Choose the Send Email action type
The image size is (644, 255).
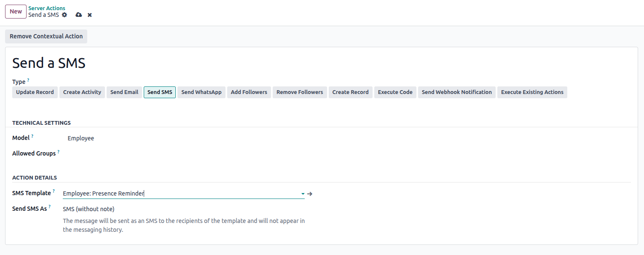coord(124,92)
